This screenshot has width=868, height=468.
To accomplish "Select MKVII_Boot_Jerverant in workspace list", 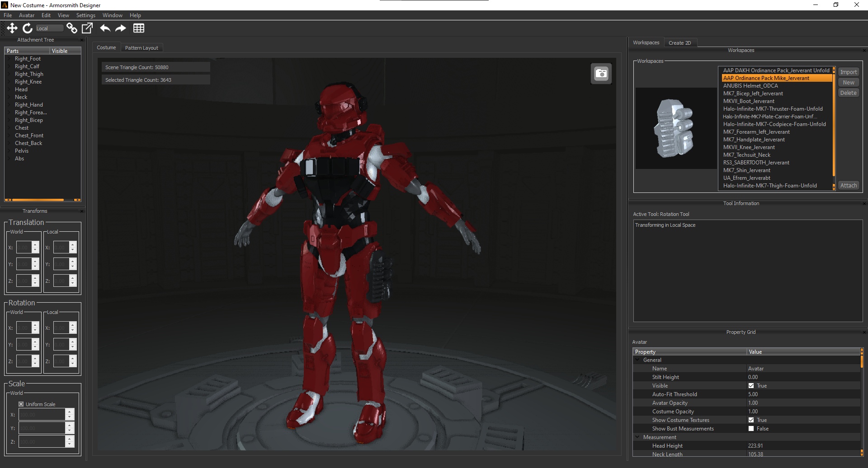I will [x=749, y=101].
